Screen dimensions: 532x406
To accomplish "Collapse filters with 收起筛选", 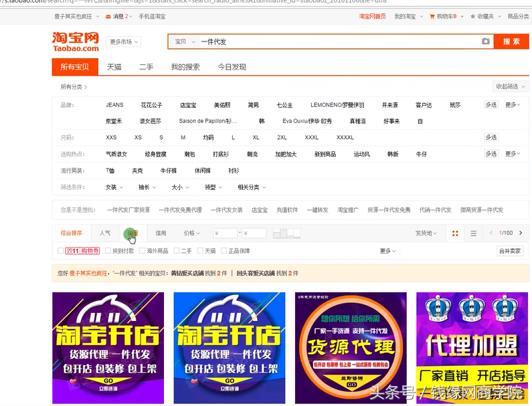I will click(x=511, y=86).
